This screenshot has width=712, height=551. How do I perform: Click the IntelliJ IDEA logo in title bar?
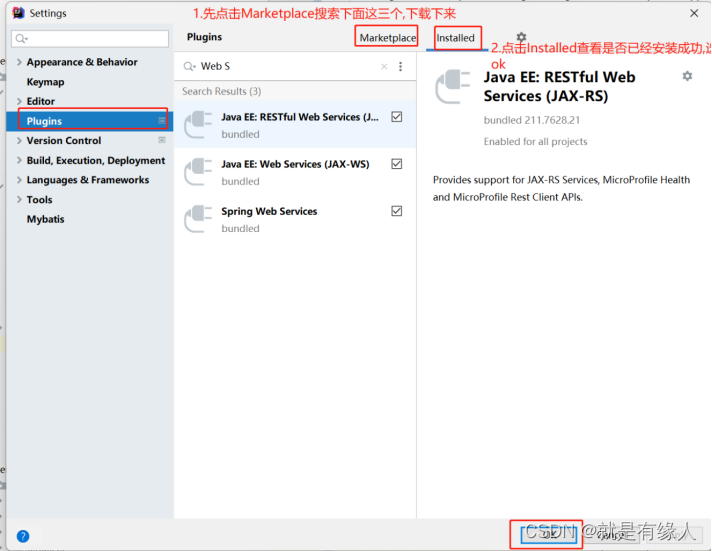coord(19,13)
